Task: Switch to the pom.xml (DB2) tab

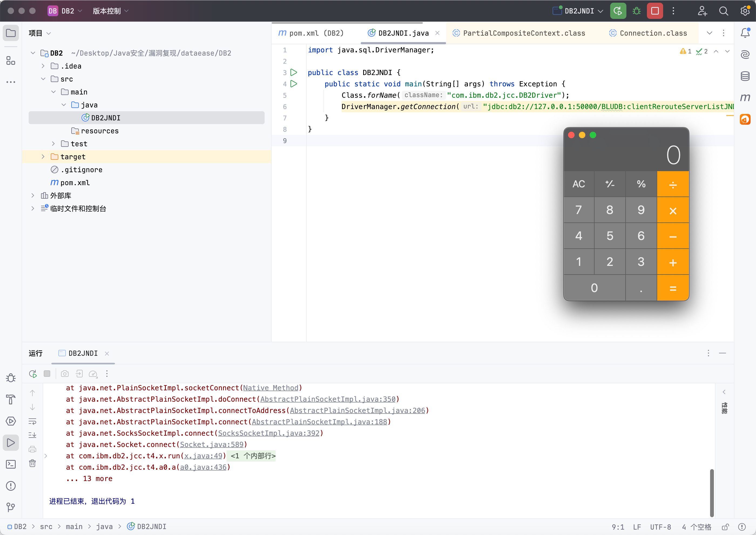Action: 311,33
